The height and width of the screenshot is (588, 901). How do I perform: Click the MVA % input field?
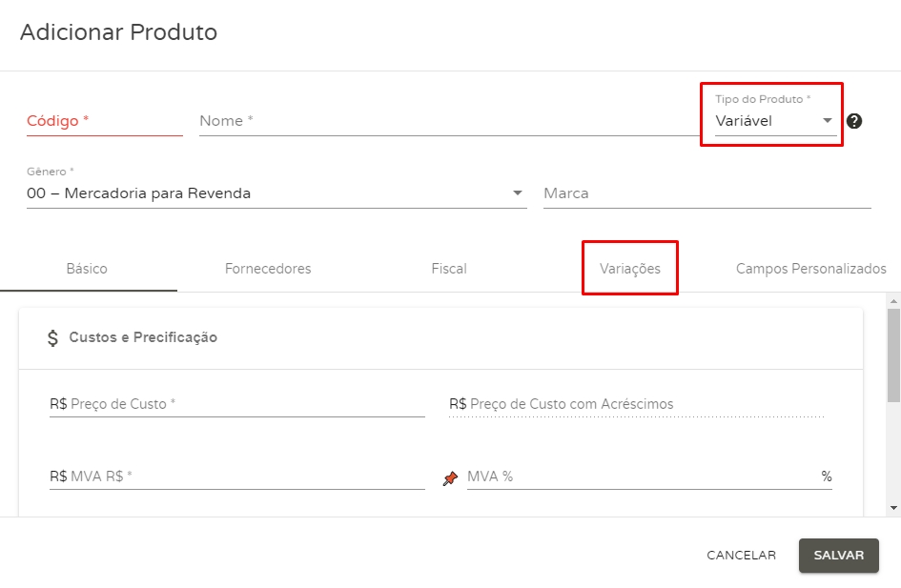pos(641,476)
